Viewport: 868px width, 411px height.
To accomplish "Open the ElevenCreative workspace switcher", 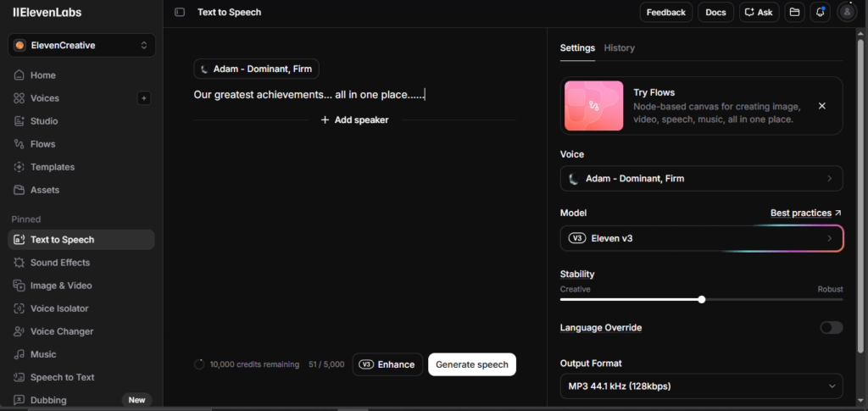I will (82, 46).
